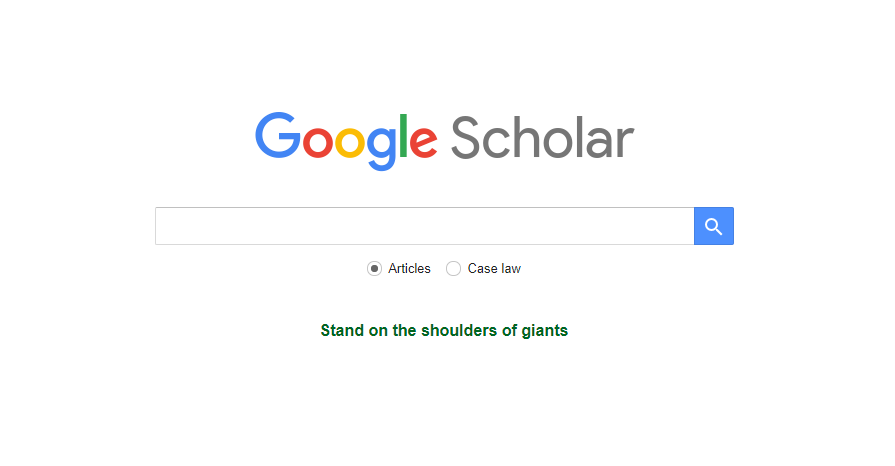Click the yellow letter o in Google
Viewport: 895px width, 466px height.
(x=349, y=142)
